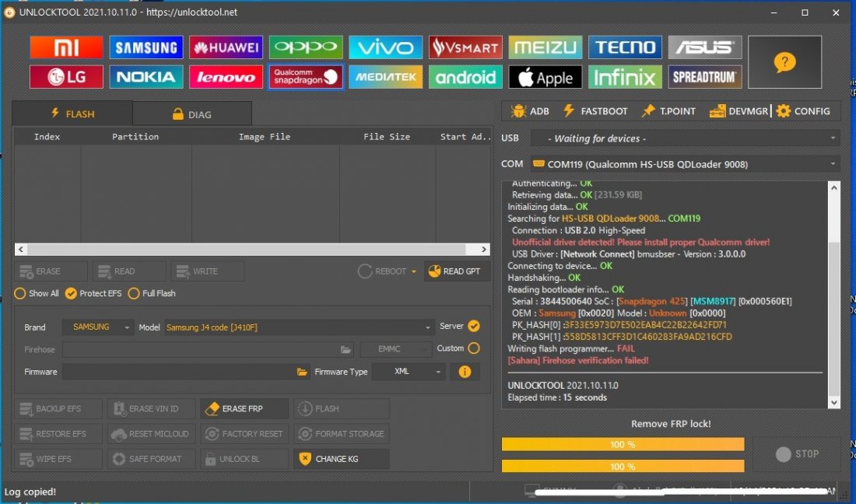Click the ERASE partition button

51,271
